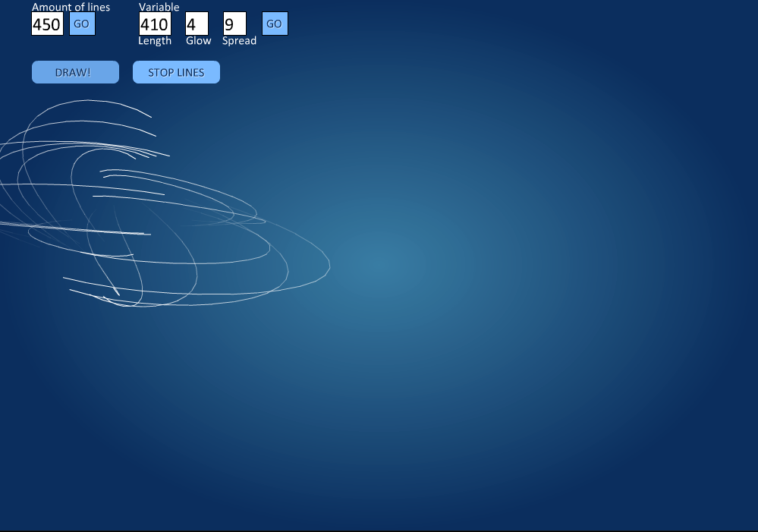Click the "Variable" heading text
This screenshot has width=758, height=532.
[159, 7]
